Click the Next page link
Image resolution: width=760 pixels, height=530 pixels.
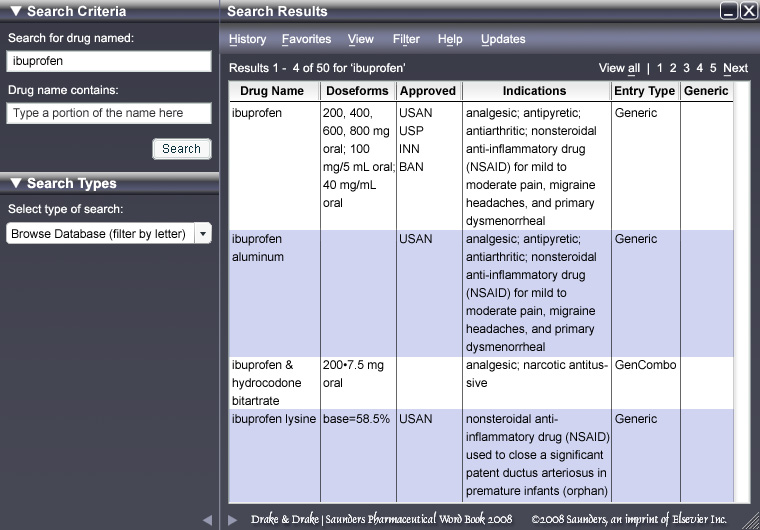[735, 69]
